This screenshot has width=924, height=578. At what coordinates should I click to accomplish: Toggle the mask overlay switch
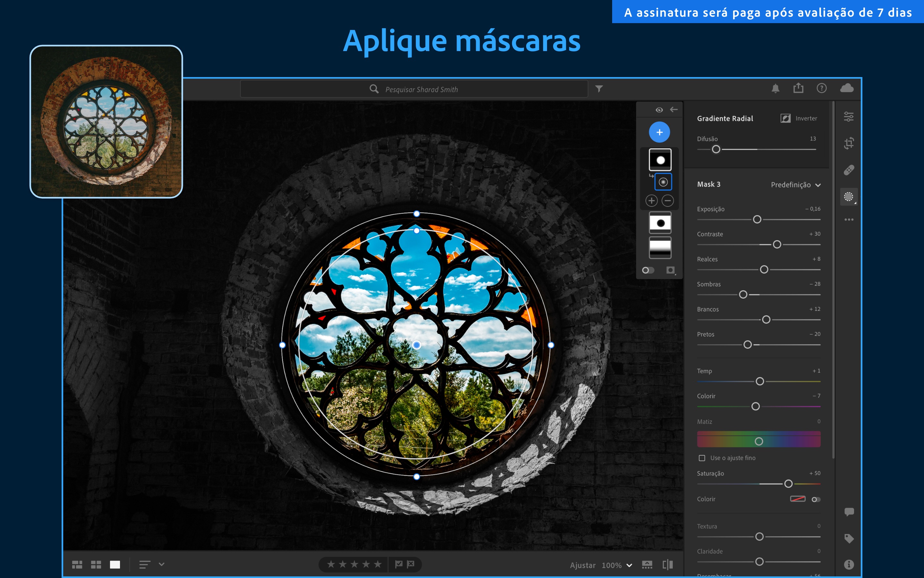click(648, 270)
